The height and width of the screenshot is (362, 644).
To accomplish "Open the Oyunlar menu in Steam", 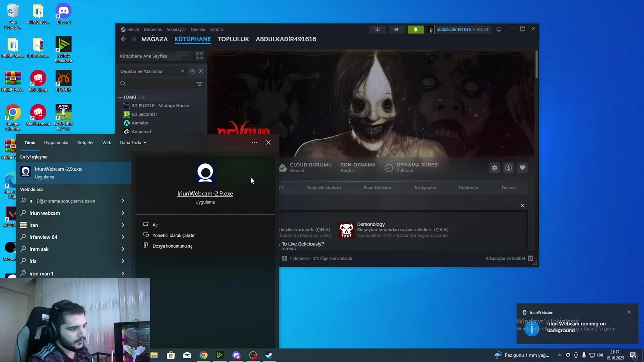I will pos(198,29).
